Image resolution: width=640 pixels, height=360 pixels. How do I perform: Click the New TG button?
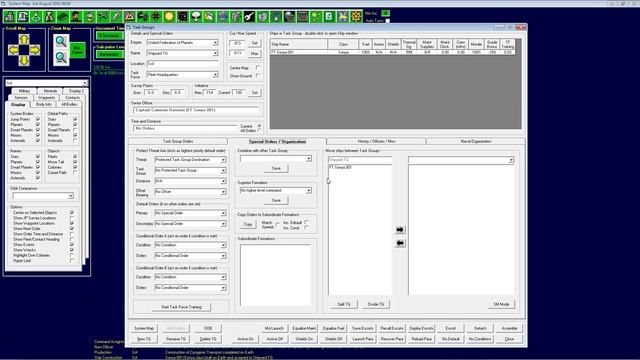[144, 339]
